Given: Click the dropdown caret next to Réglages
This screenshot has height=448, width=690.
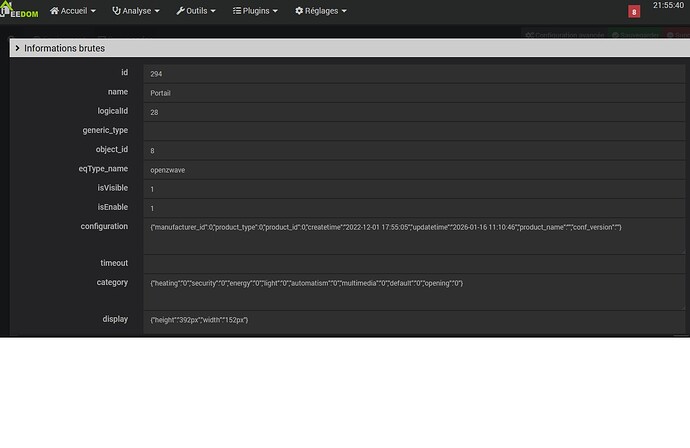Looking at the screenshot, I should pyautogui.click(x=344, y=11).
